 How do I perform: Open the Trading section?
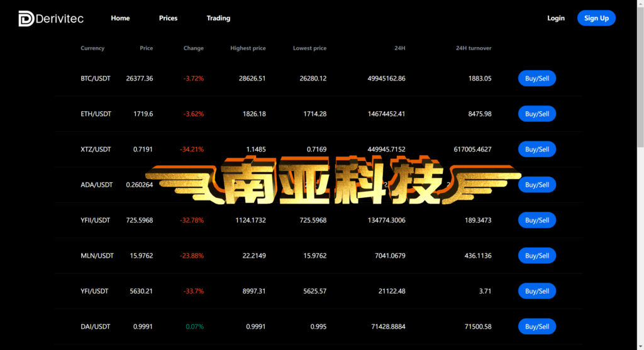218,18
